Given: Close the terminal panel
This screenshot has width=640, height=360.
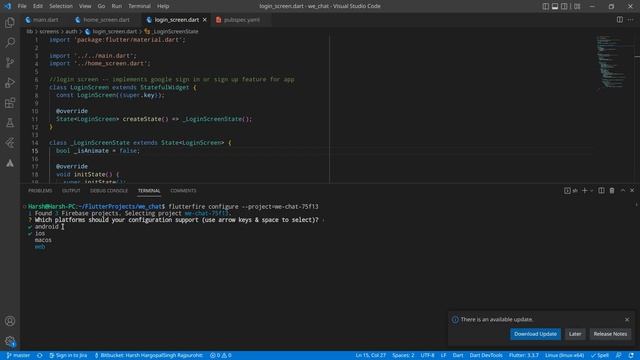Looking at the screenshot, I should (x=632, y=191).
